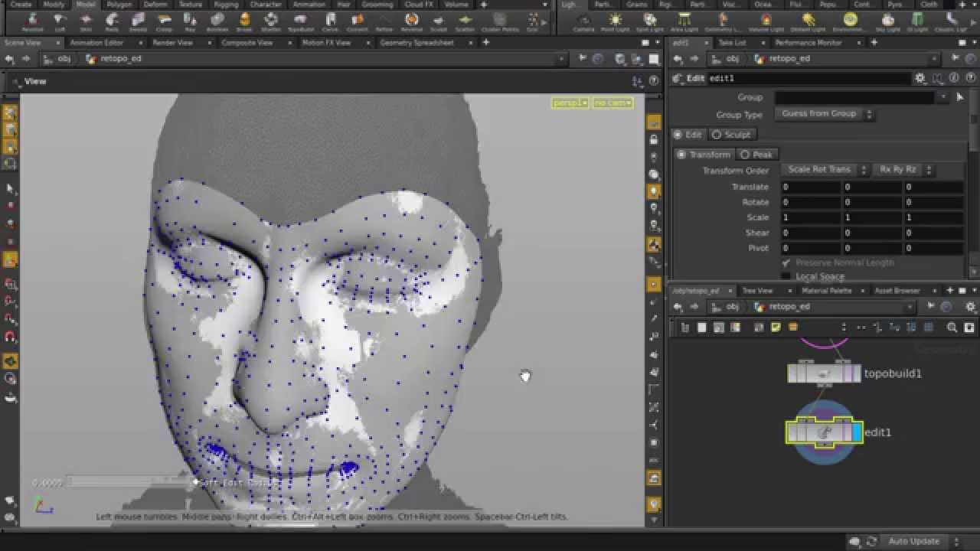Viewport: 980px width, 551px height.
Task: Select the Reverse shelf tool
Action: (x=411, y=21)
